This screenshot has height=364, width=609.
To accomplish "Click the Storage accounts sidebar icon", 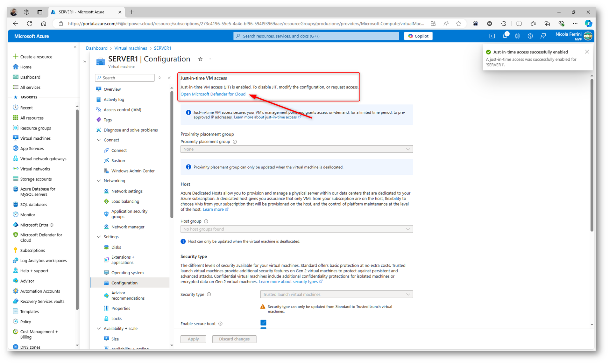I will (16, 179).
